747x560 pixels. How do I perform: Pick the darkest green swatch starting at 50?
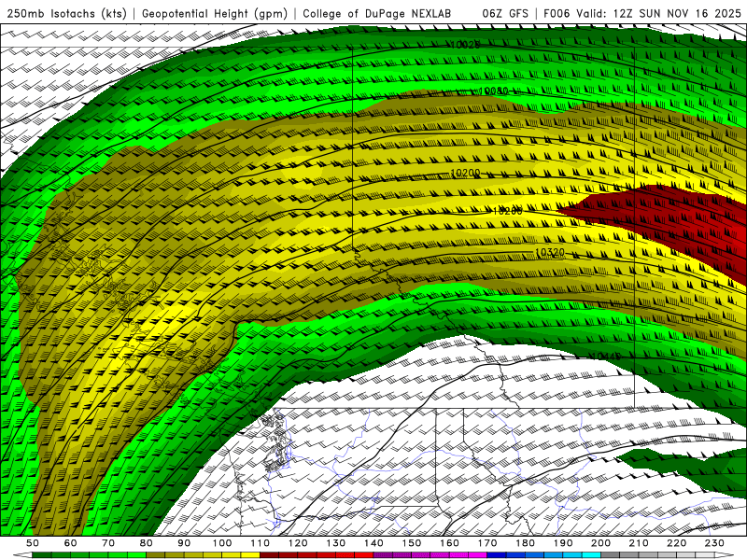pos(42,555)
